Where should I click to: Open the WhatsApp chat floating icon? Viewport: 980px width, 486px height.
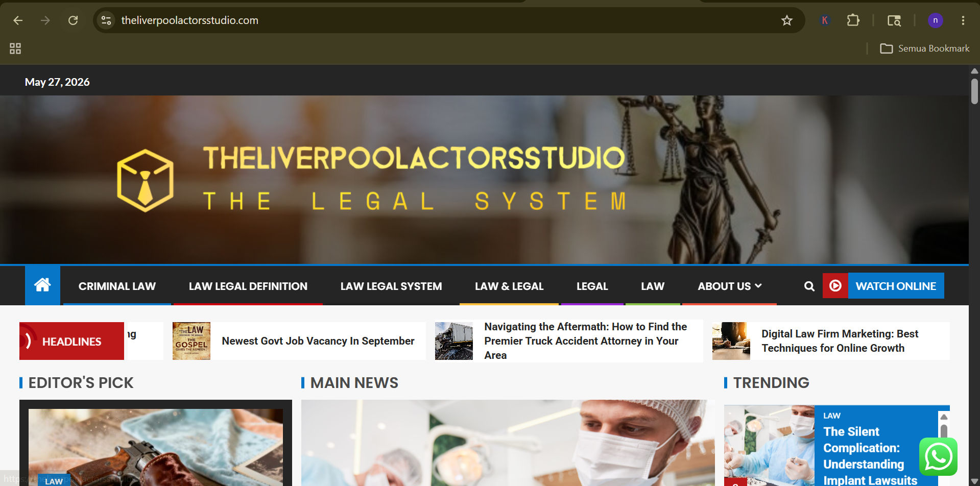938,457
